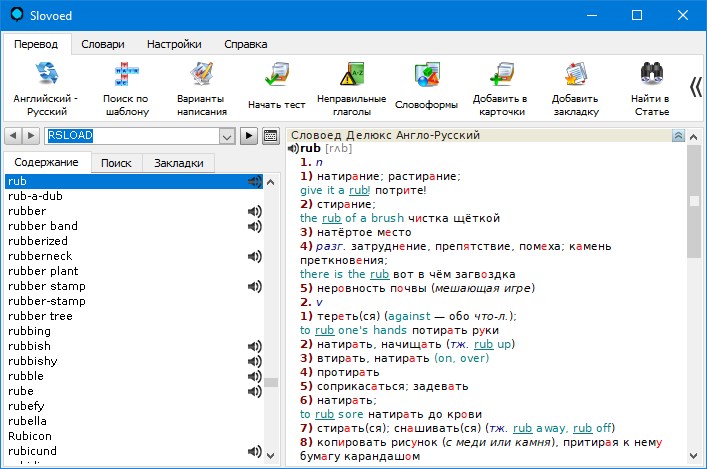Click the article pane vertical scrollbar
Image resolution: width=707 pixels, height=469 pixels.
pyautogui.click(x=695, y=300)
